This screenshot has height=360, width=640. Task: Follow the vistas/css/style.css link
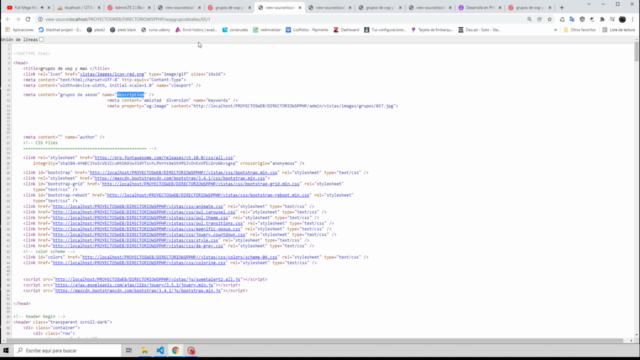[135, 240]
